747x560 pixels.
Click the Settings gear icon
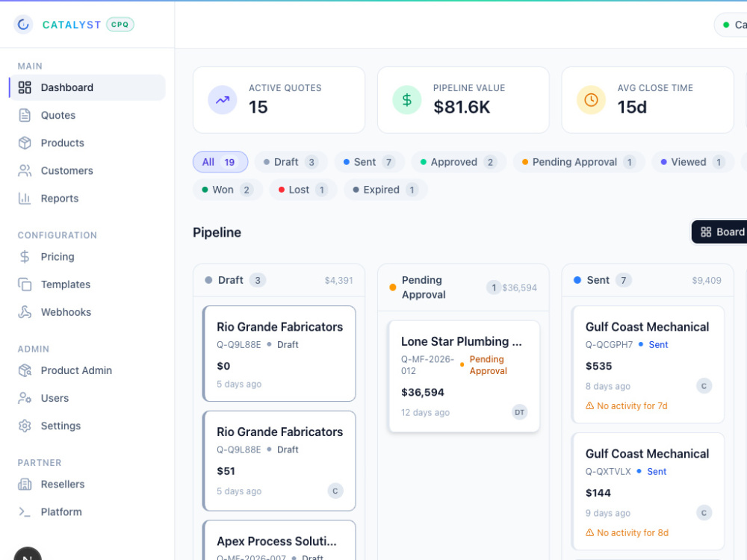tap(25, 426)
